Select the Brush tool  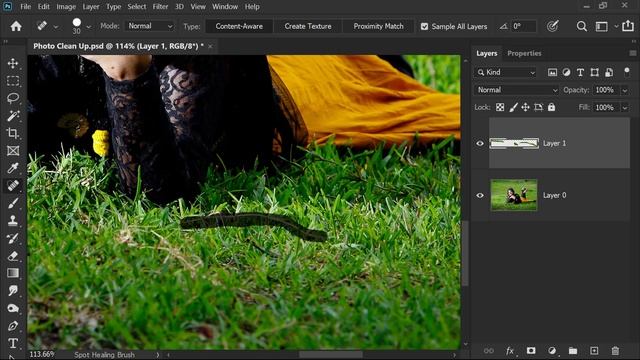point(13,203)
